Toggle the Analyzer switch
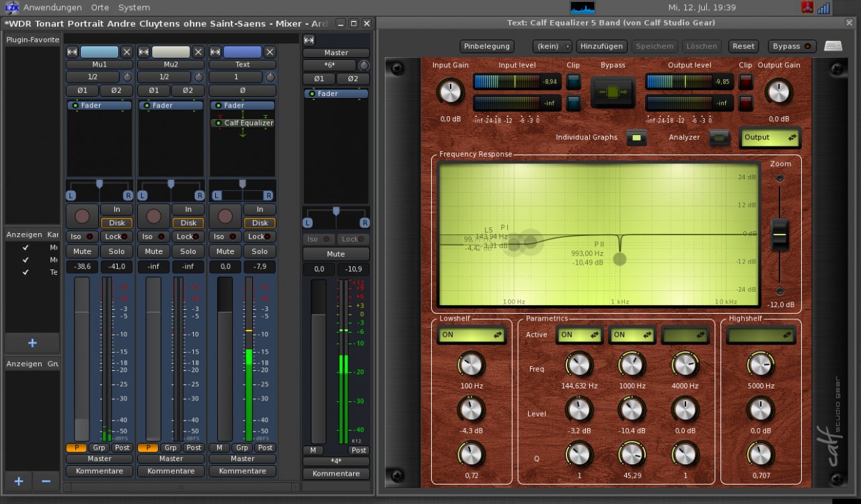 pyautogui.click(x=719, y=138)
